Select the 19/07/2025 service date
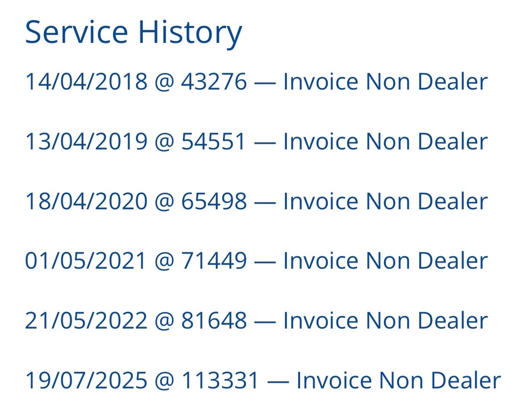 pyautogui.click(x=86, y=380)
